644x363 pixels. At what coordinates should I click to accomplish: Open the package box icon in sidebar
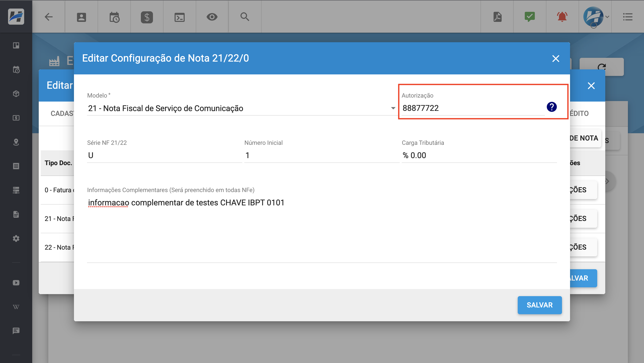[16, 94]
